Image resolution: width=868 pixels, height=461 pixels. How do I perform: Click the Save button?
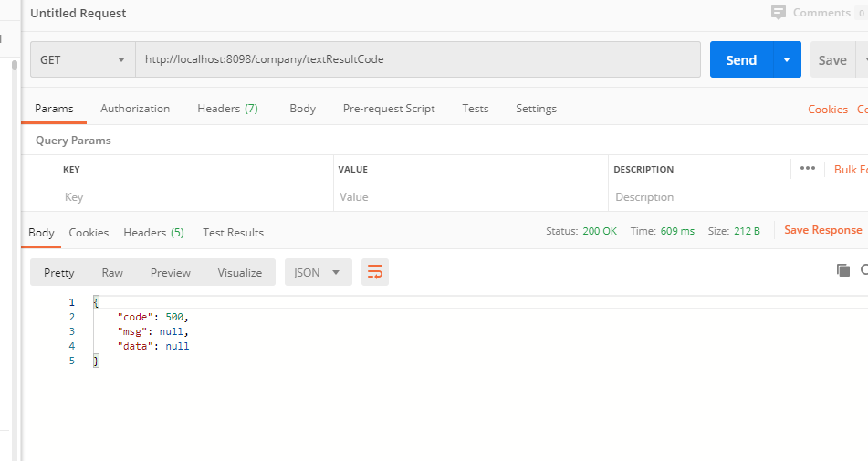(832, 59)
